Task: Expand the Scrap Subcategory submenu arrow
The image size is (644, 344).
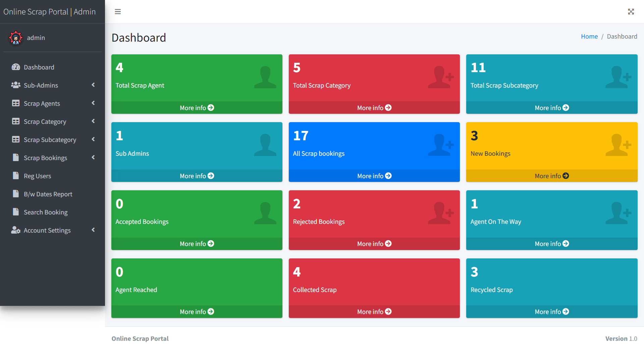Action: pos(93,140)
